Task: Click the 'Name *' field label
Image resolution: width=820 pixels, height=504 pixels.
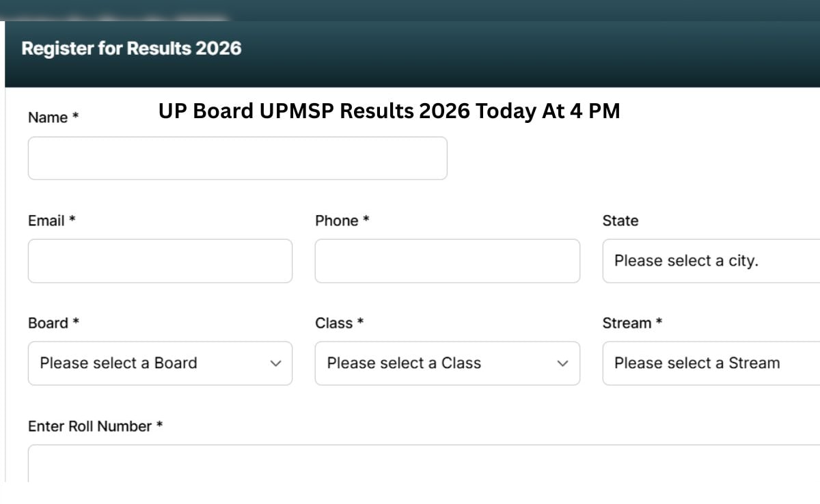Action: point(53,117)
